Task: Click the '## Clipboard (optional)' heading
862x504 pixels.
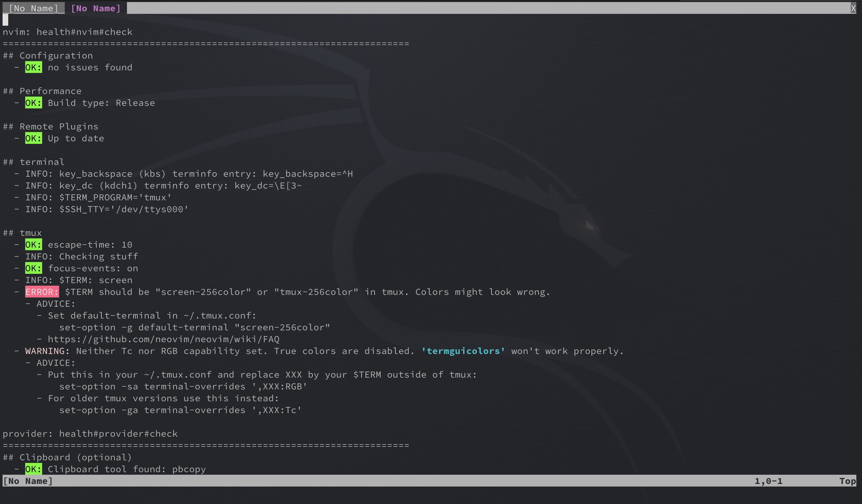Action: point(67,458)
